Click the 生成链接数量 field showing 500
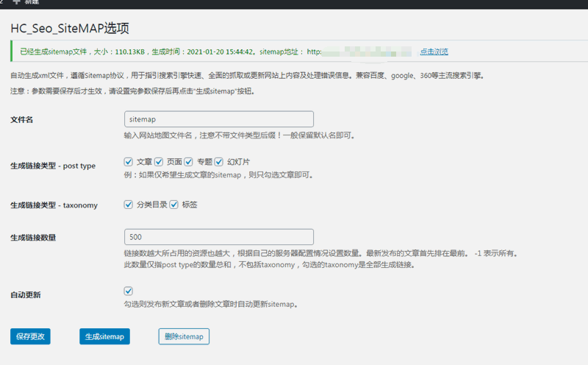This screenshot has height=365, width=588. pos(219,237)
